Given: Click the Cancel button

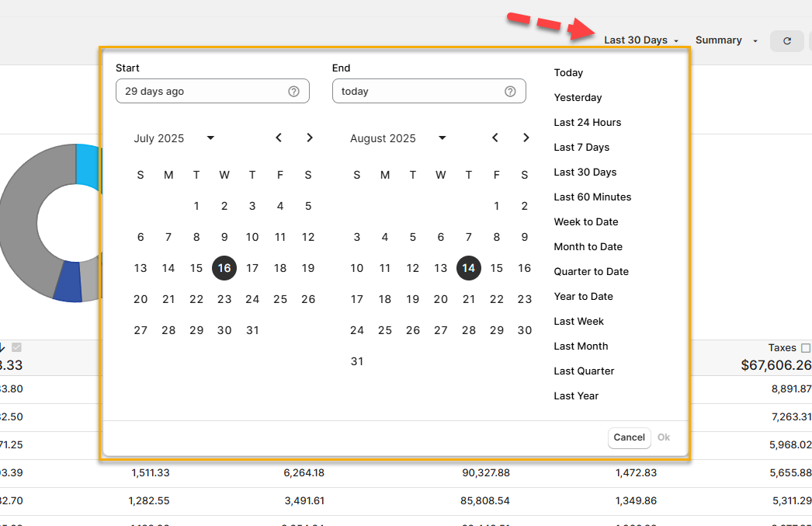Looking at the screenshot, I should tap(629, 437).
